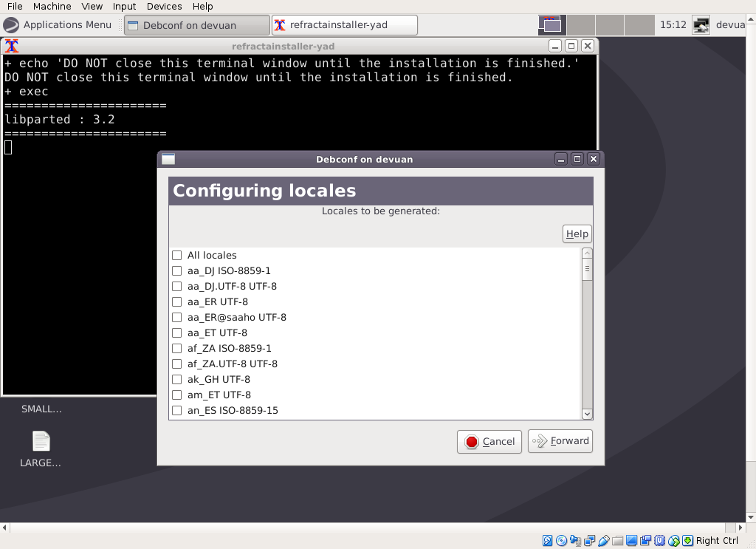This screenshot has width=756, height=549.
Task: Click the VirtualBox audio status icon
Action: coord(575,541)
